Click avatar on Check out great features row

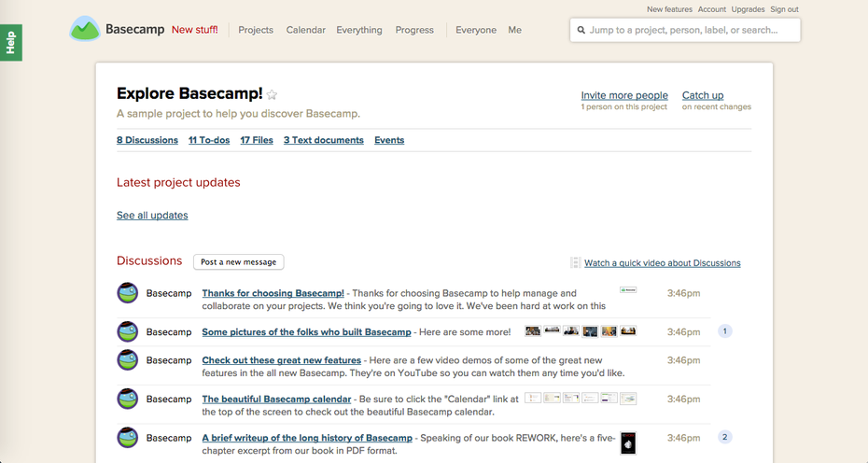click(x=127, y=360)
